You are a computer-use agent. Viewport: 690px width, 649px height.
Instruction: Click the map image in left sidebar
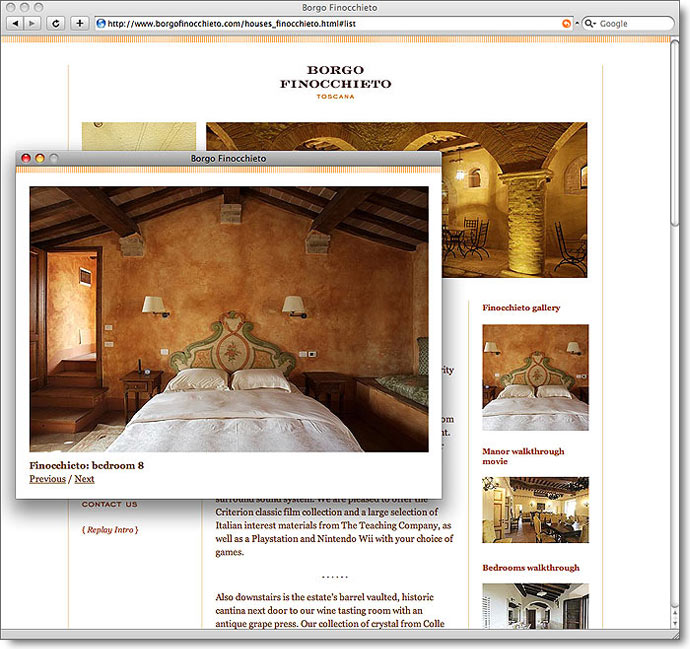[139, 136]
